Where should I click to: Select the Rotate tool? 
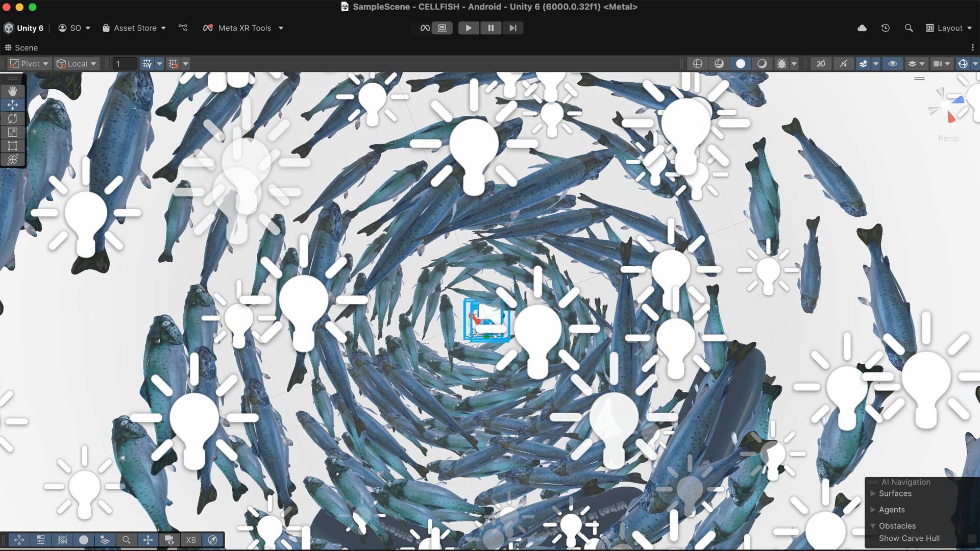point(13,118)
